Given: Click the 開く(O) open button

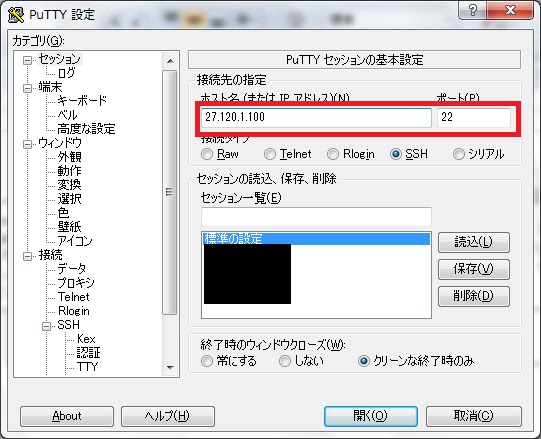Looking at the screenshot, I should click(x=371, y=416).
